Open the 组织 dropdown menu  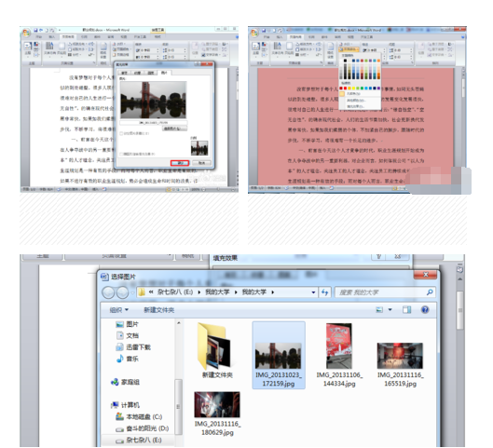pyautogui.click(x=119, y=310)
